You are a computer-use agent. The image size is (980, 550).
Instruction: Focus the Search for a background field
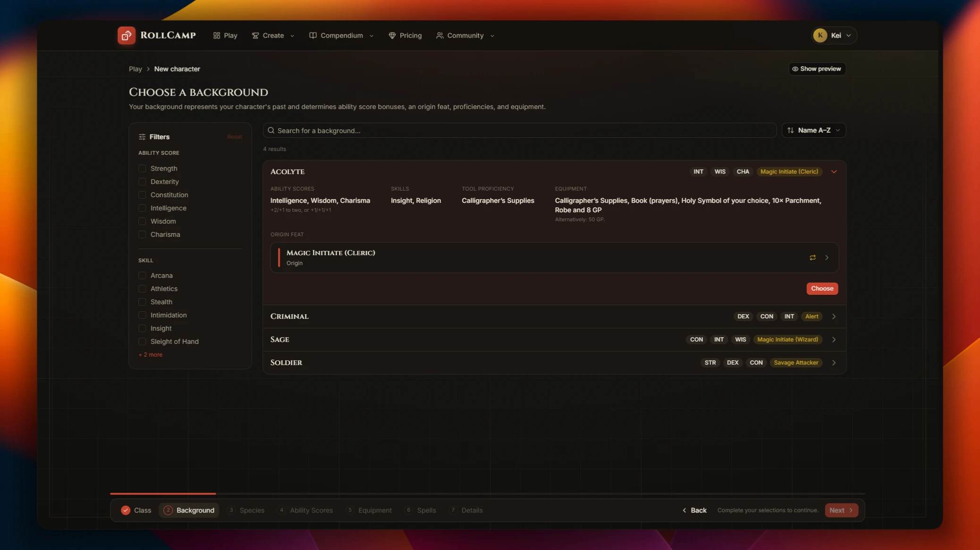tap(520, 131)
